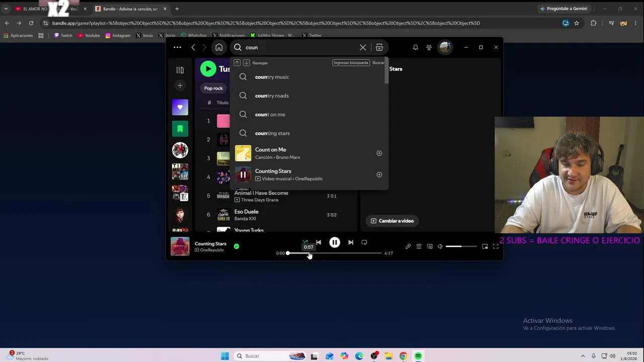Open Chrome from the taskbar
The image size is (644, 362).
pos(403,356)
